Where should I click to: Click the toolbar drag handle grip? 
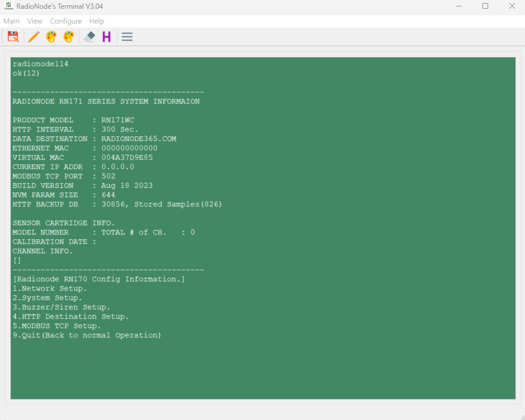pos(2,36)
